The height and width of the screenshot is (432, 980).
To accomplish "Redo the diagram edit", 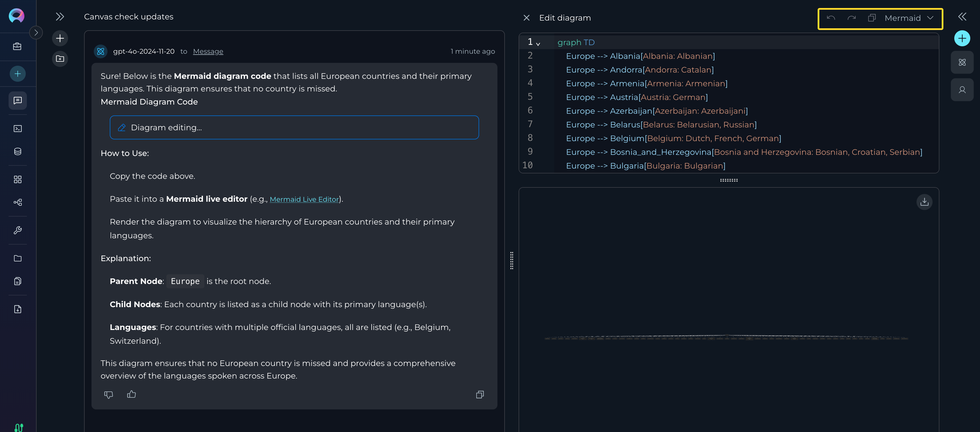I will pyautogui.click(x=851, y=18).
